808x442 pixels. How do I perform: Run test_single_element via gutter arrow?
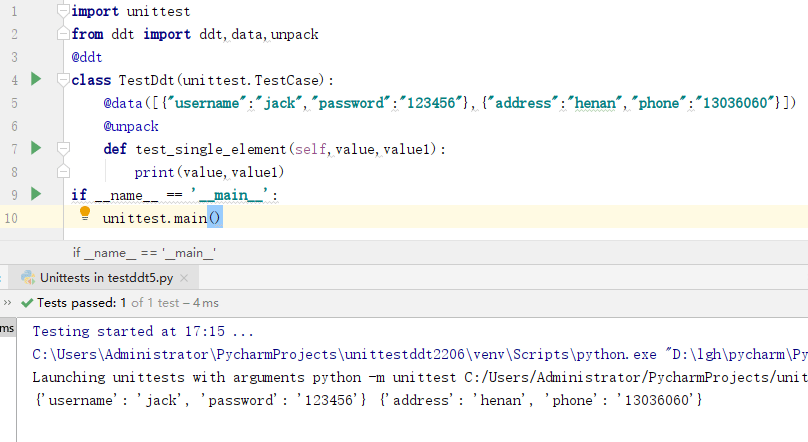(x=36, y=148)
